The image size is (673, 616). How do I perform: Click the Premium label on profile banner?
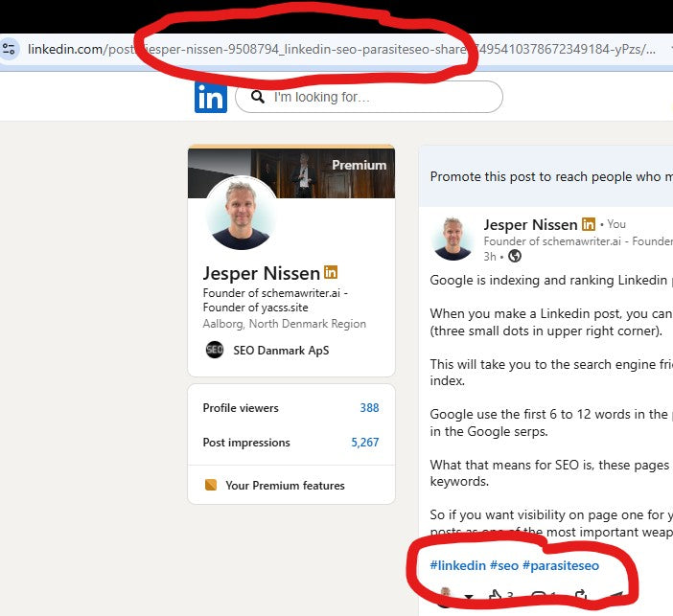359,165
